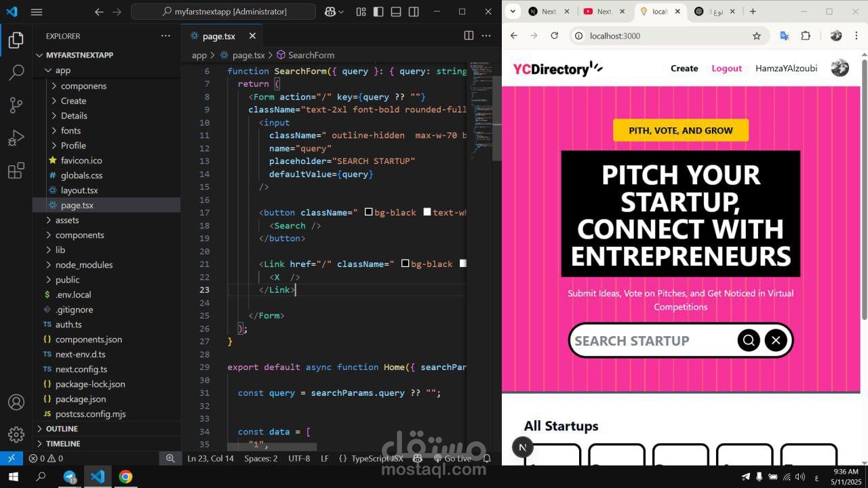Open the Copilot dropdown in the title bar
868x488 pixels.
tap(340, 12)
